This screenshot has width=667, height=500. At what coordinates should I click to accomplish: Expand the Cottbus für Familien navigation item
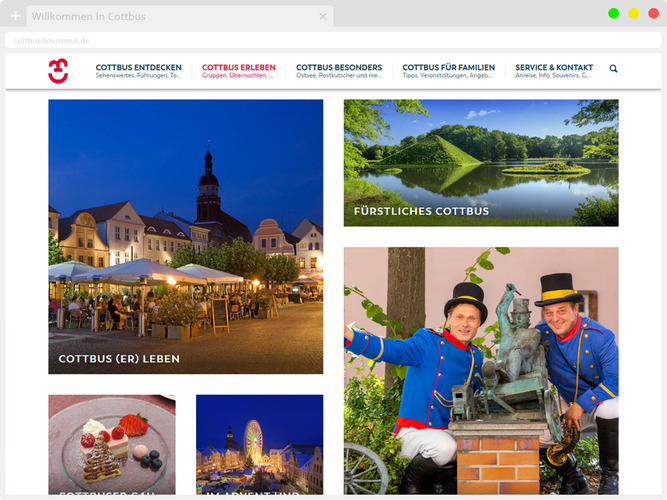point(448,71)
